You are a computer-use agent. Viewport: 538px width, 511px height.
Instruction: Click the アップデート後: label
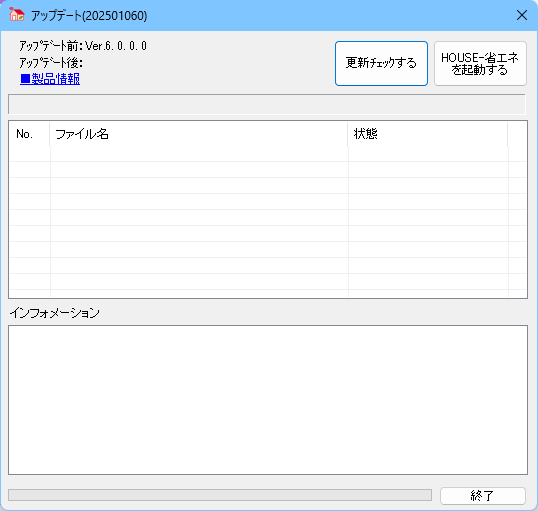click(51, 63)
